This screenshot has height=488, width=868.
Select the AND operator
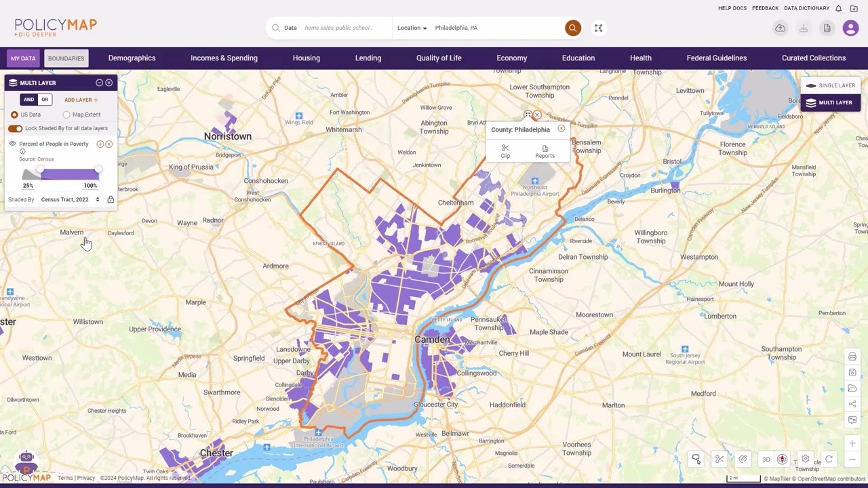click(x=28, y=100)
